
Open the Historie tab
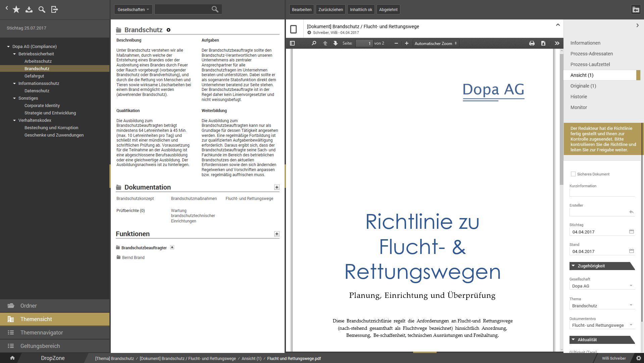point(579,97)
